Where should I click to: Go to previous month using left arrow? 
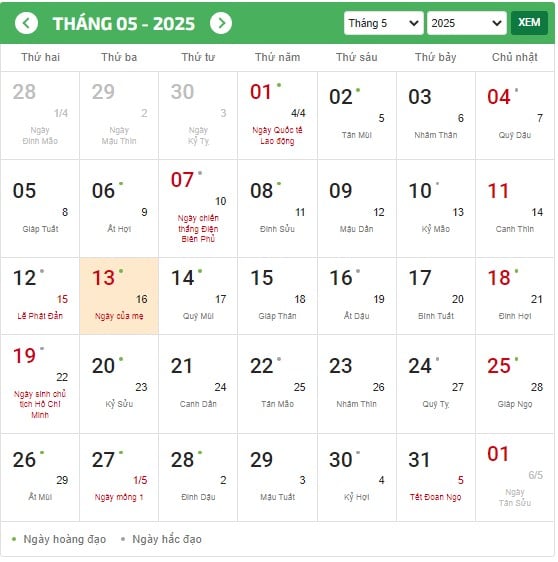26,23
